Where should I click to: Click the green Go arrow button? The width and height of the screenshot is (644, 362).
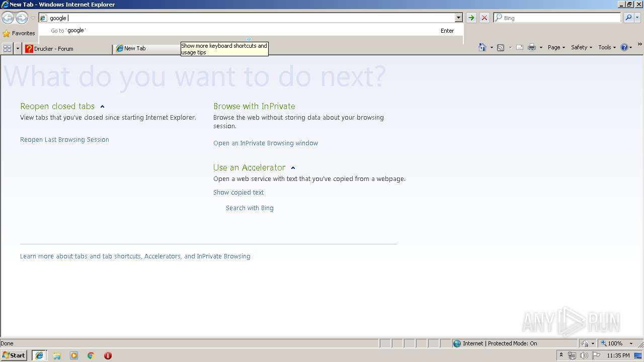(x=471, y=18)
